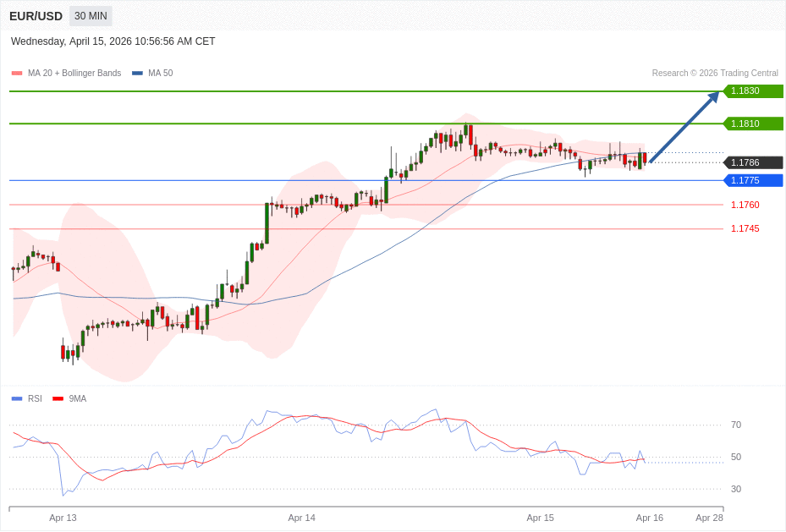Screen dimensions: 786x532
Task: Click the pink MA 20 Bollinger legend swatch
Action: pyautogui.click(x=17, y=74)
